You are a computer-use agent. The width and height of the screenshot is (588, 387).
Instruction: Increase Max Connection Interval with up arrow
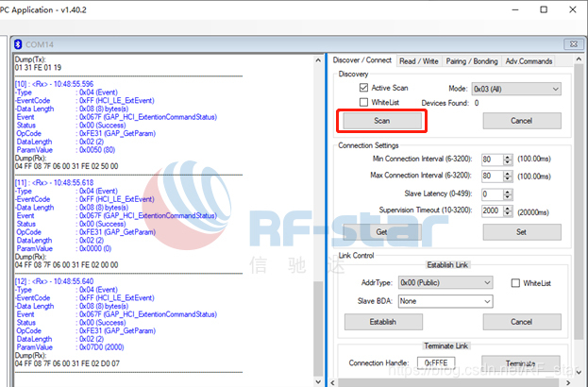[x=508, y=174]
